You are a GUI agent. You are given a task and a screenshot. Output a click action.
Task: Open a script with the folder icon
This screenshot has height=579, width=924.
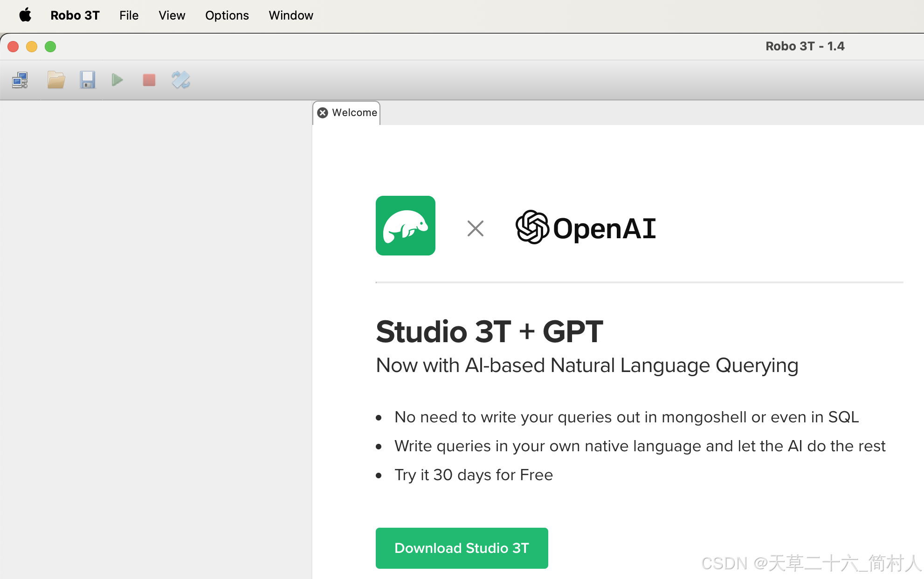[56, 80]
